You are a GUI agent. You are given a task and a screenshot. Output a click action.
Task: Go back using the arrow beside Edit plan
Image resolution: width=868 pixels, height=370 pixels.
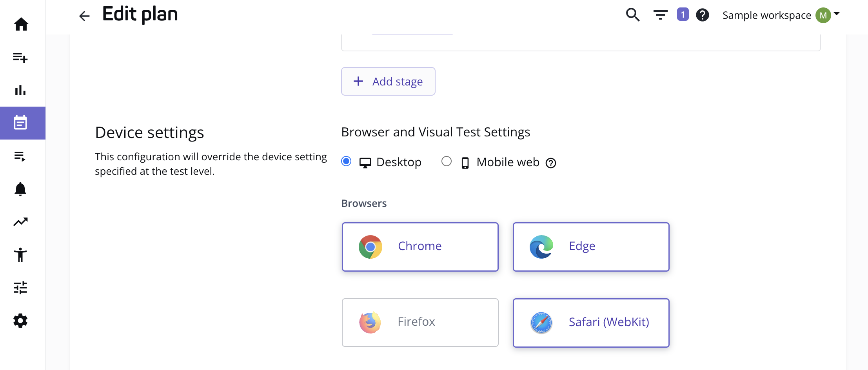coord(84,16)
